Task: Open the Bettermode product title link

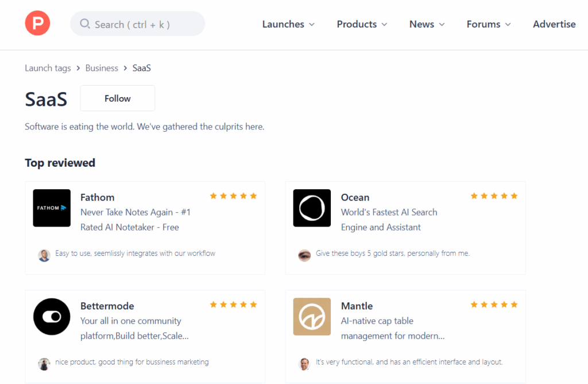Action: coord(107,306)
